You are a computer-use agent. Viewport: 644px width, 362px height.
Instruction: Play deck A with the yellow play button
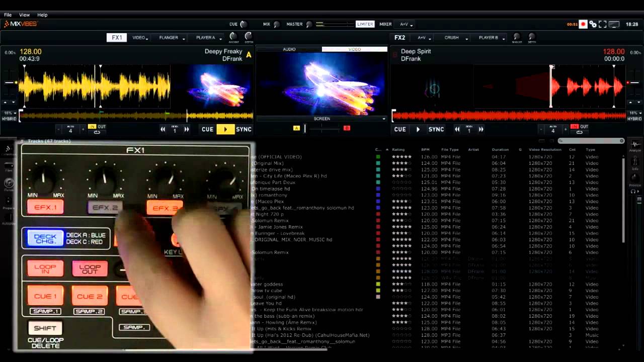(x=225, y=129)
